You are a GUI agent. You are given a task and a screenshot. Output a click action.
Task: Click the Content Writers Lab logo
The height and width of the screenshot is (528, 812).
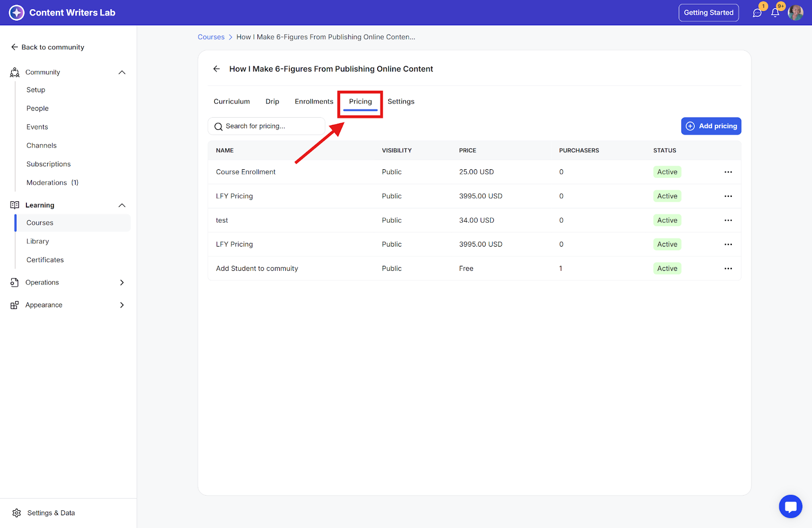point(17,13)
